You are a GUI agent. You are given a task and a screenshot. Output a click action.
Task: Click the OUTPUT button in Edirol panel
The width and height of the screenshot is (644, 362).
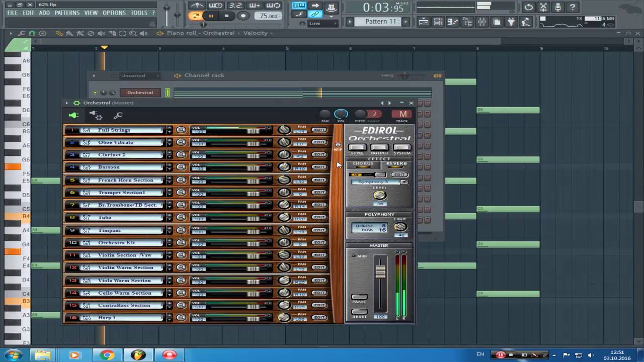click(379, 148)
